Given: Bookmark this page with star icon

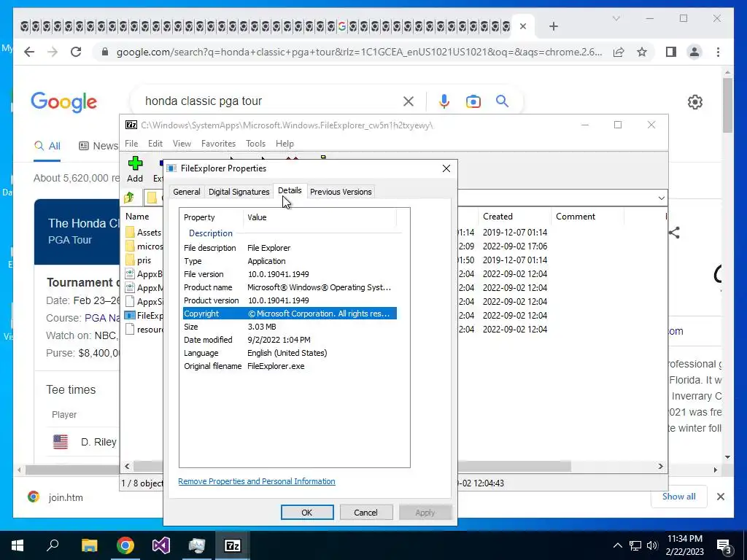Looking at the screenshot, I should (x=642, y=52).
